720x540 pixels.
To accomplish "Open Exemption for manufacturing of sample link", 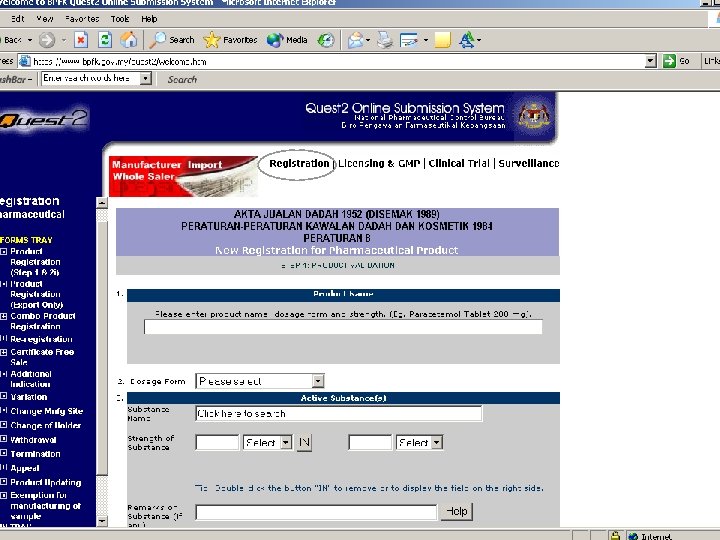I will point(45,506).
